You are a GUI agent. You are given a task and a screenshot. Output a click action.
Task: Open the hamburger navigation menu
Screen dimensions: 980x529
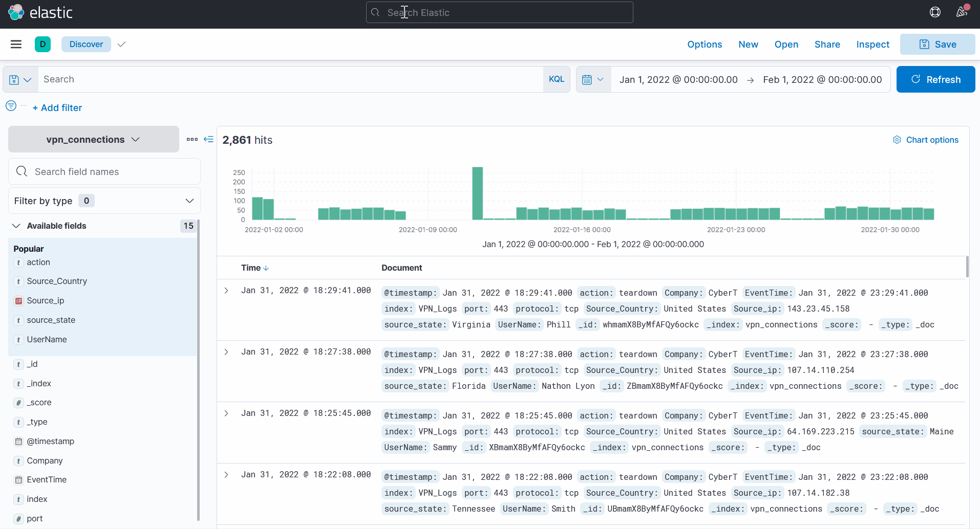pyautogui.click(x=16, y=45)
